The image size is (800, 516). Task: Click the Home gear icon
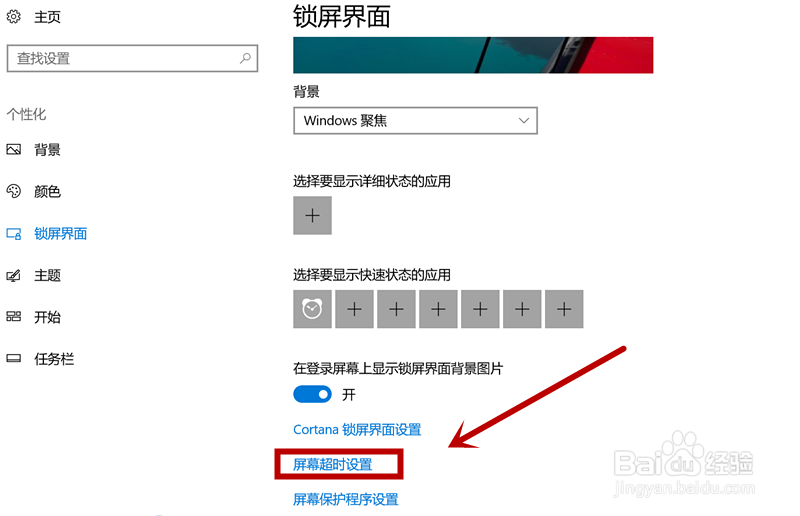pyautogui.click(x=14, y=16)
